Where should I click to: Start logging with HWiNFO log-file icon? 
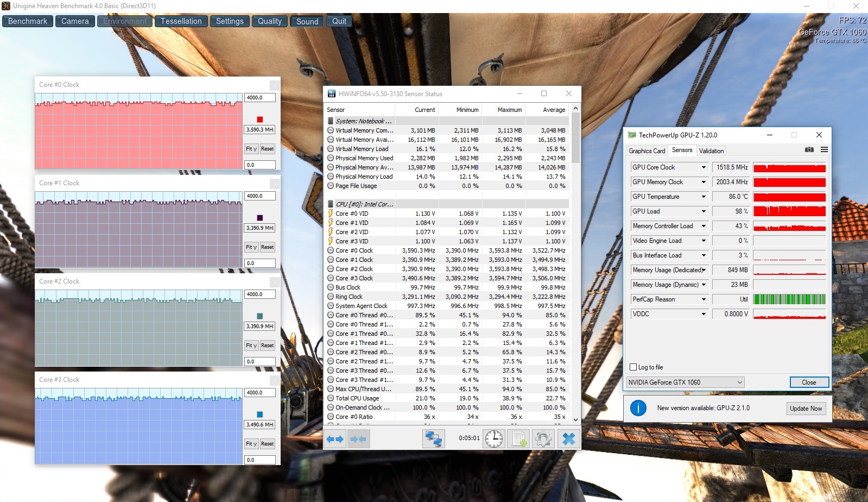tap(518, 439)
